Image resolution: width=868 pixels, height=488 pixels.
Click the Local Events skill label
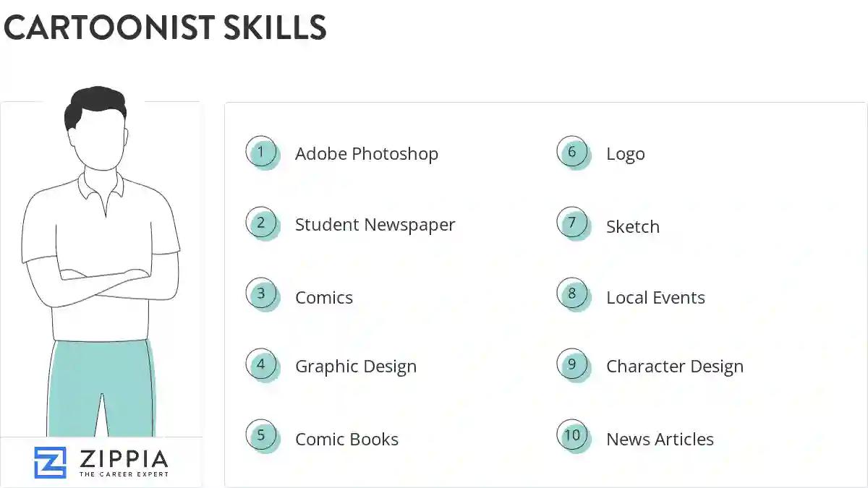tap(655, 298)
